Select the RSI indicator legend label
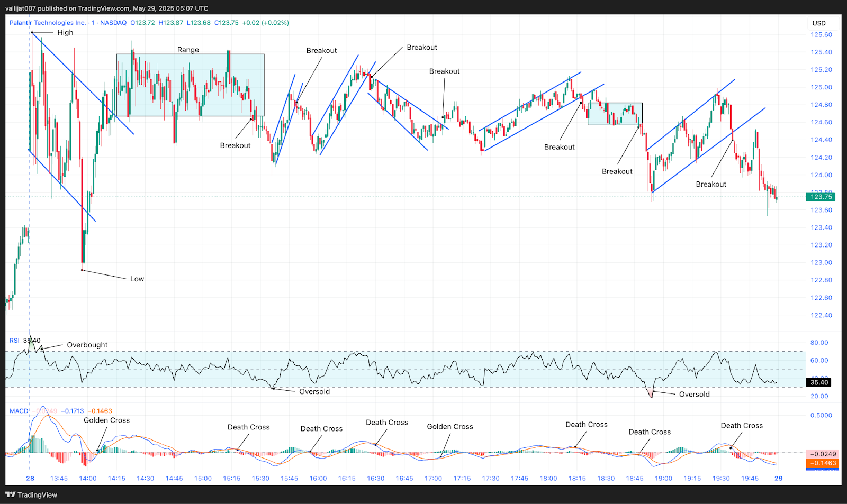This screenshot has height=504, width=847. [14, 341]
